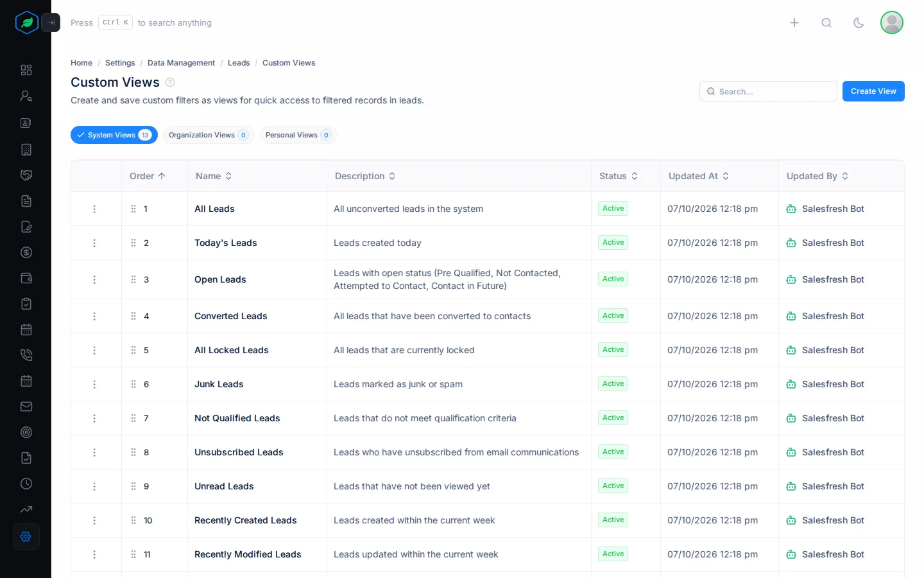The width and height of the screenshot is (924, 578).
Task: Switch to the Organization Views tab
Action: pos(209,135)
